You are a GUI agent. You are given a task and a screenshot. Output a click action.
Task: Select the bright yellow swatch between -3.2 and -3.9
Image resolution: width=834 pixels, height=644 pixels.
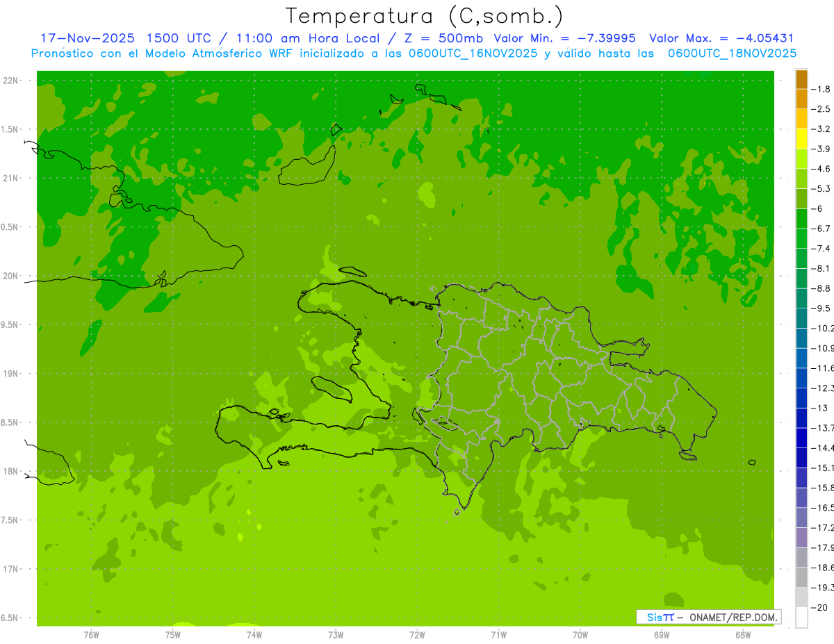click(x=801, y=139)
